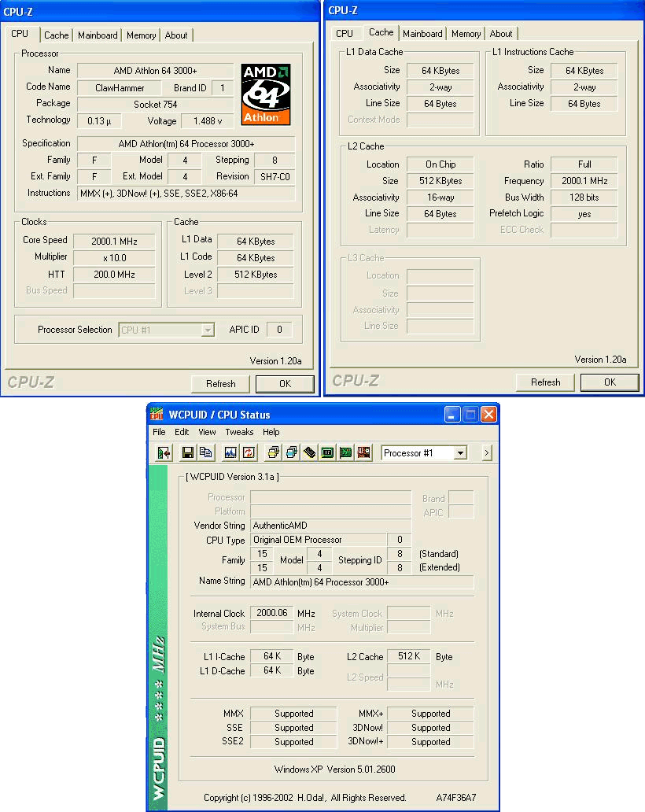Click the Core Speed value 2000.1 MHz

(114, 242)
